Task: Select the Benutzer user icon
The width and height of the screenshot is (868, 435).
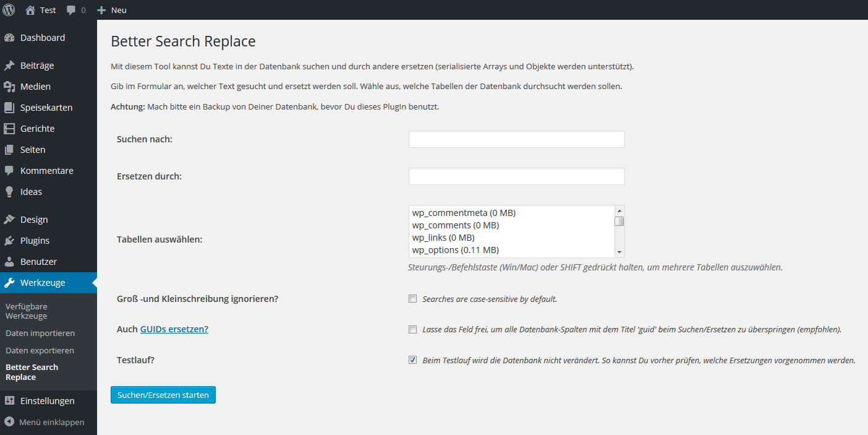Action: click(x=11, y=261)
